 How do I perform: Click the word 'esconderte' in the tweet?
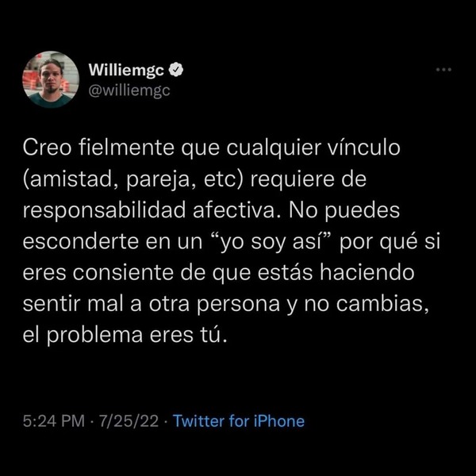pyautogui.click(x=81, y=242)
